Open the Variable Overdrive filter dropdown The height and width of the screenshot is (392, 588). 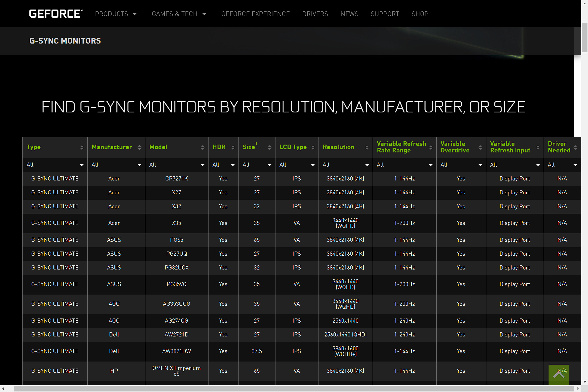461,165
